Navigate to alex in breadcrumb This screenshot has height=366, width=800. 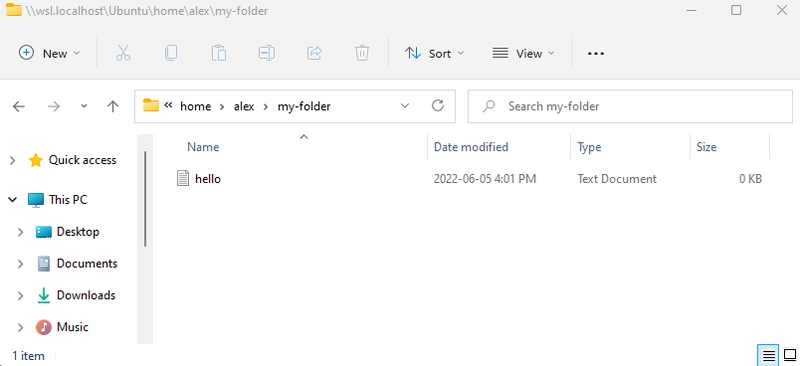coord(244,106)
